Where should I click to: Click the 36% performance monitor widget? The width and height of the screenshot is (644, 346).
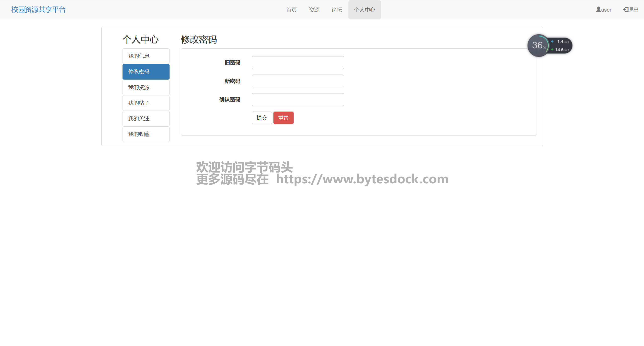[538, 46]
